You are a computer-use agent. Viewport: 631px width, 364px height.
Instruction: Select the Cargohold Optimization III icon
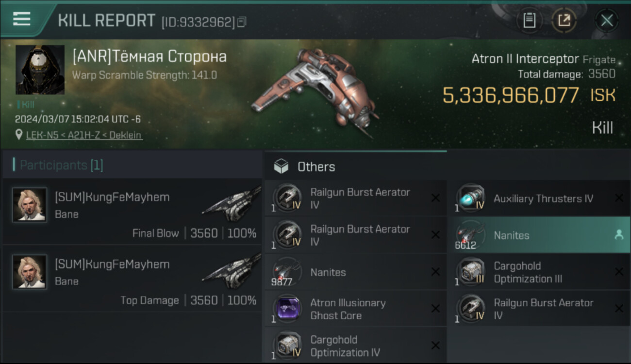(x=470, y=272)
